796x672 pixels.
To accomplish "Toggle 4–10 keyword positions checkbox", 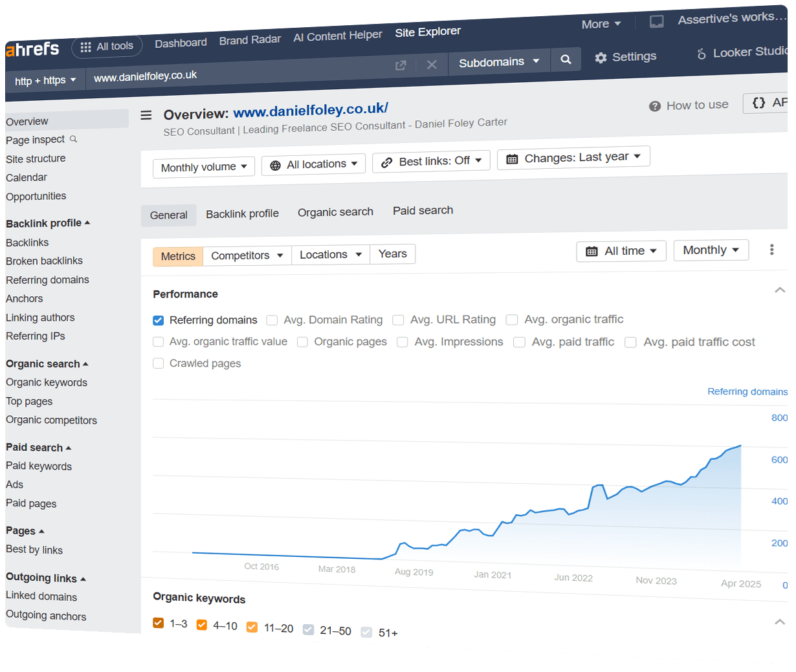I will pyautogui.click(x=201, y=625).
